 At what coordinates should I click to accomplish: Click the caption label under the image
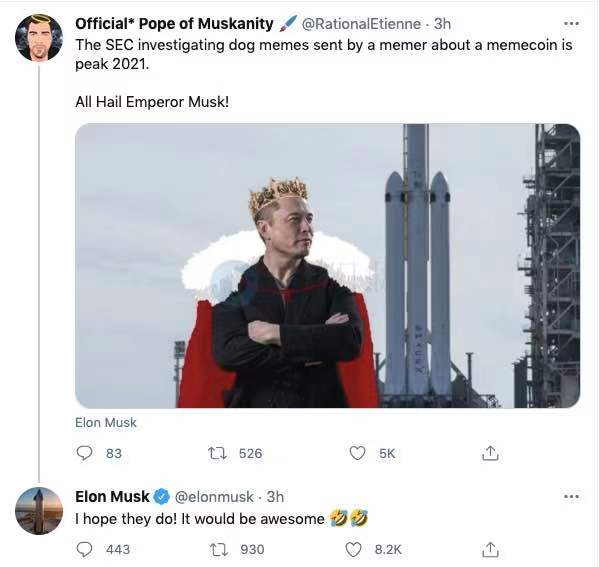pos(105,423)
